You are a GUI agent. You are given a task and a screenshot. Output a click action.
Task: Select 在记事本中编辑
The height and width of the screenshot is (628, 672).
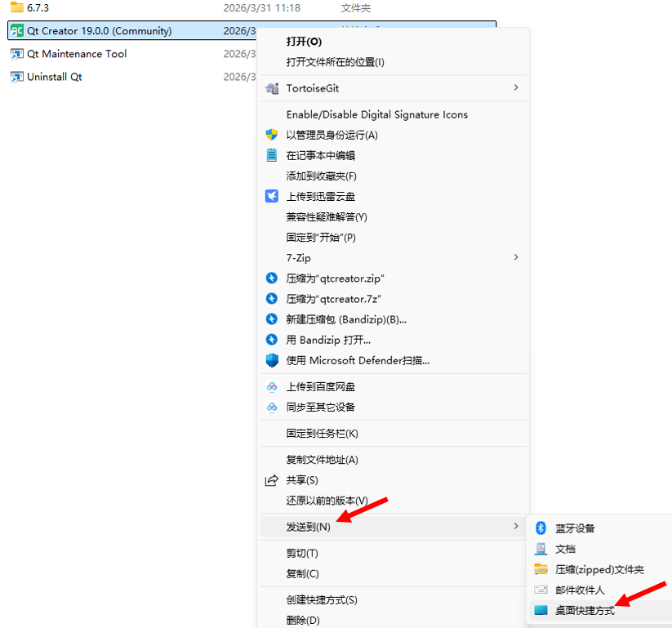[x=321, y=155]
